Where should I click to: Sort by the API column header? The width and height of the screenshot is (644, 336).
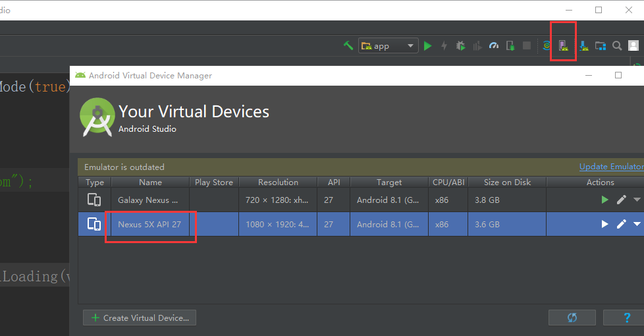click(333, 182)
